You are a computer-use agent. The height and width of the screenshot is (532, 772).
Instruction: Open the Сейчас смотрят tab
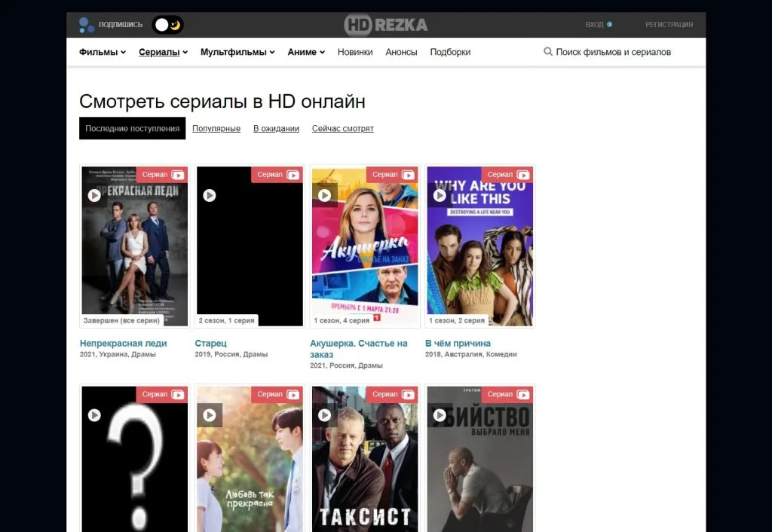[x=342, y=128]
